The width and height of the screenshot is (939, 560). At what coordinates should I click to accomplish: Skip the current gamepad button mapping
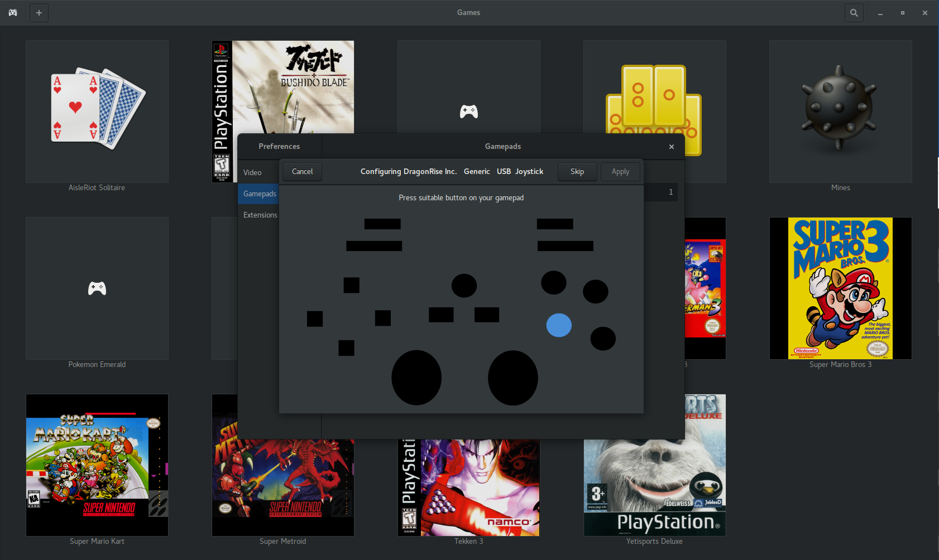[577, 171]
